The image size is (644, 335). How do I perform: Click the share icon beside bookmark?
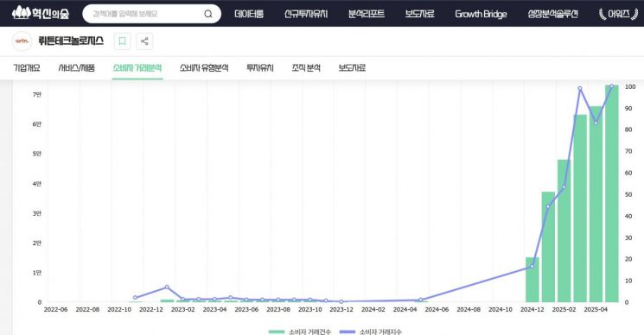(144, 41)
